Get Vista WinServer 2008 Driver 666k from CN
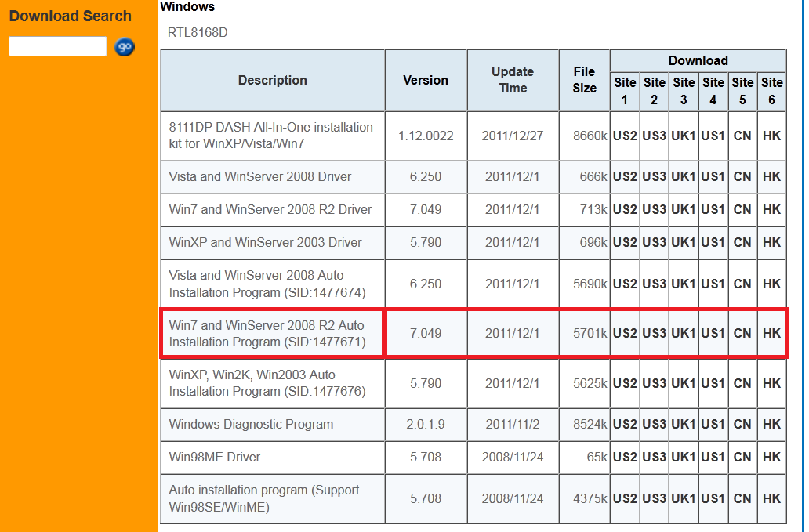 click(742, 177)
